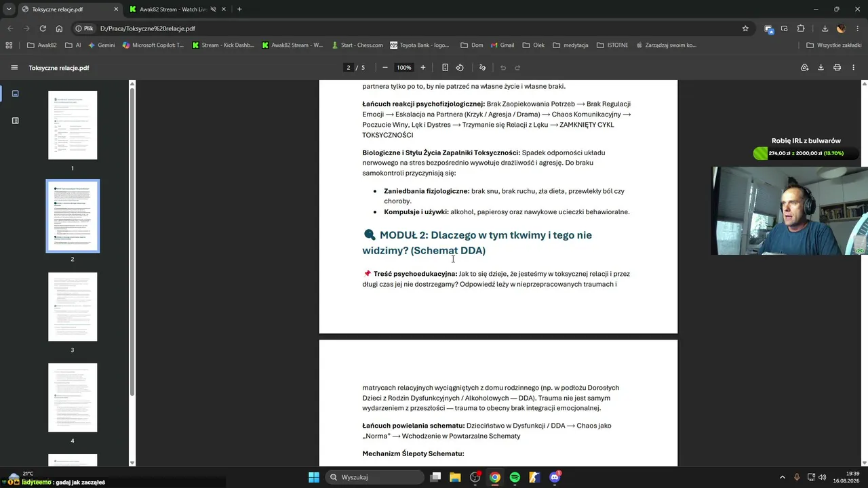Show the page thumbnails view in the sidebar
The width and height of the screenshot is (868, 488).
coord(15,94)
